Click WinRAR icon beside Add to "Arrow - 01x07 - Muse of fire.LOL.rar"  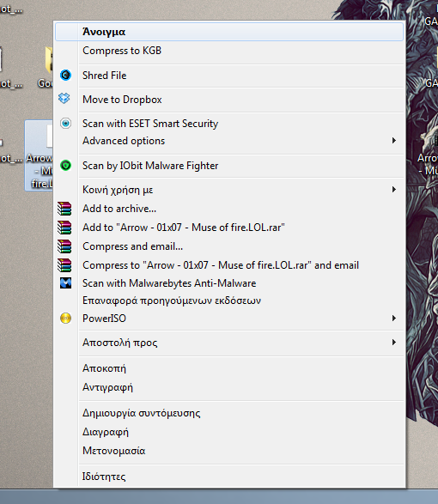click(x=64, y=228)
